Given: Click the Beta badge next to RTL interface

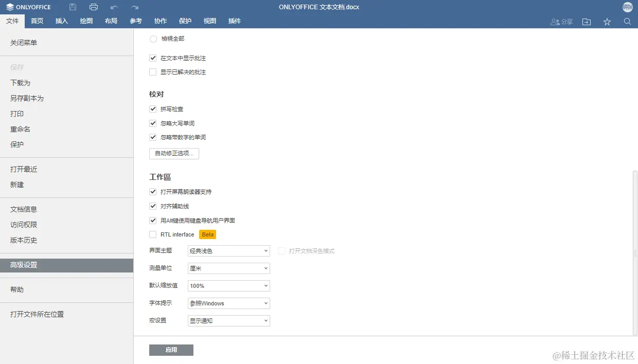Looking at the screenshot, I should click(x=208, y=234).
